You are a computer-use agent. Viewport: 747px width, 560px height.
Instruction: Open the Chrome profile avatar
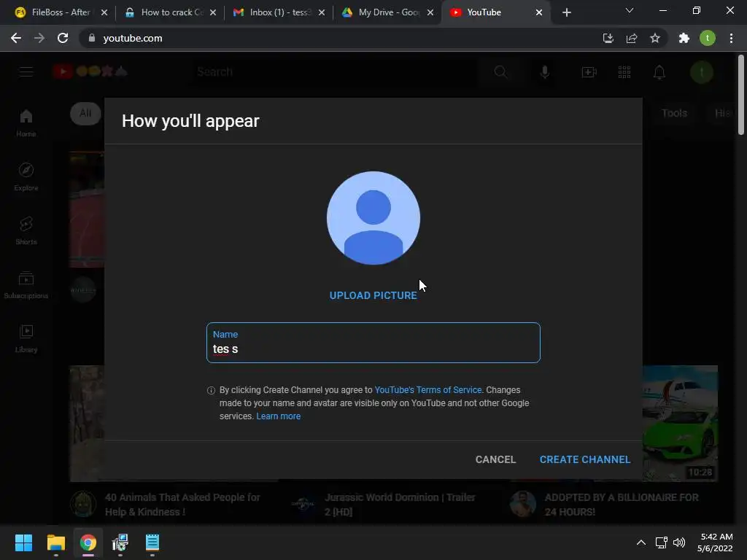pos(708,38)
